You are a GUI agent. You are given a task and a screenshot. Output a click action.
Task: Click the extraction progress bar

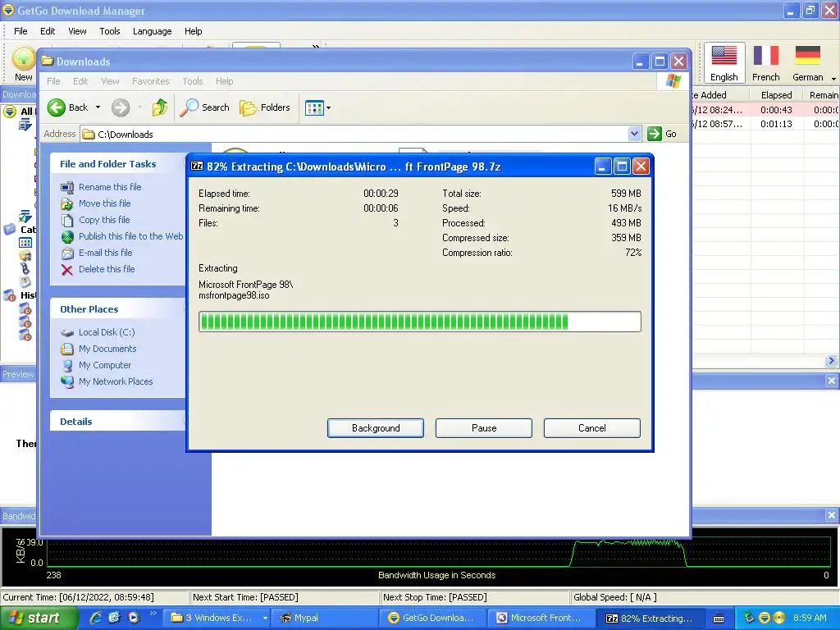(x=419, y=322)
